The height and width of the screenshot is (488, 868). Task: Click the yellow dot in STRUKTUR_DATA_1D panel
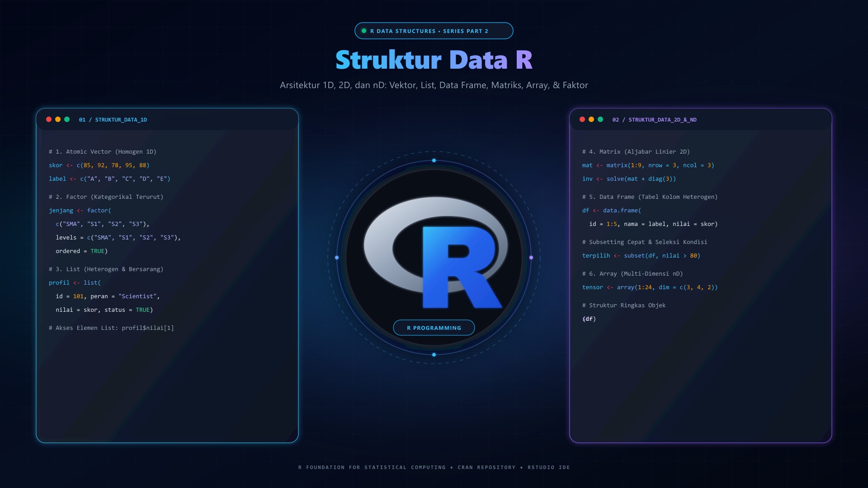(58, 119)
